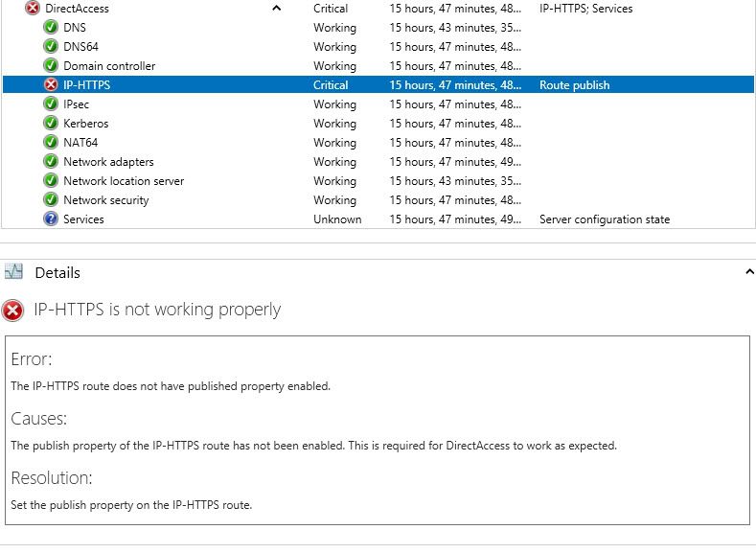This screenshot has width=756, height=553.
Task: Collapse the DirectAccess tree node
Action: (276, 8)
